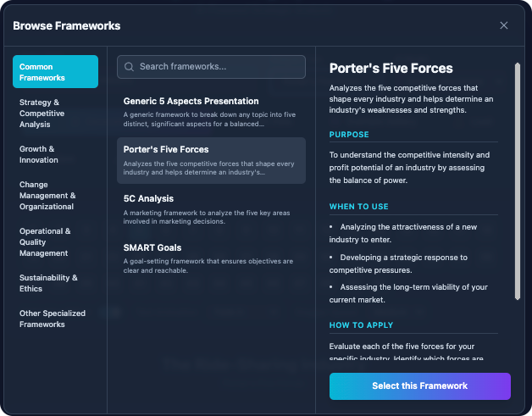View Other Specialized Frameworks category
The height and width of the screenshot is (416, 532).
pos(55,319)
